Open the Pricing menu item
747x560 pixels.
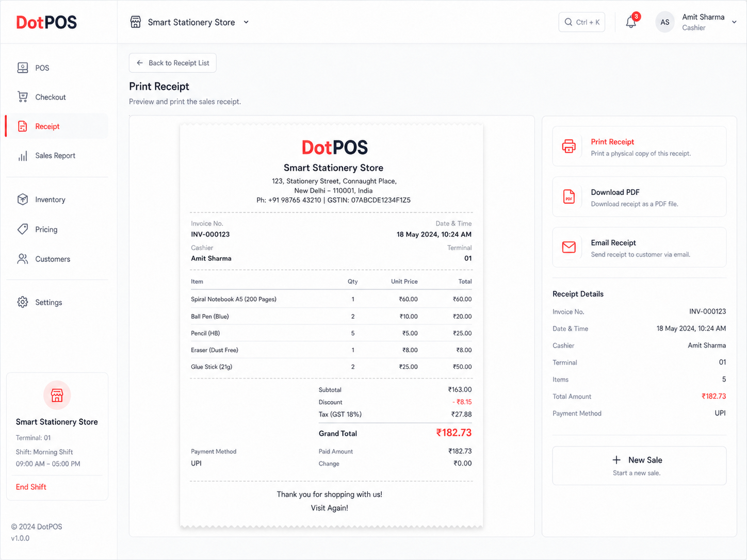pyautogui.click(x=57, y=229)
